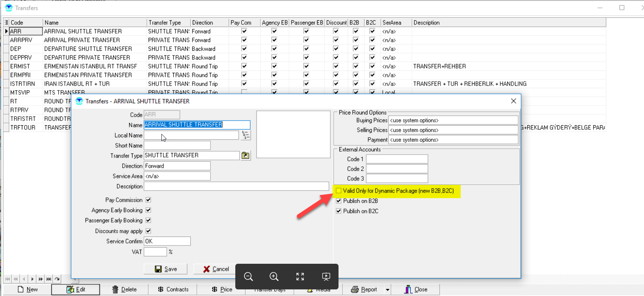Open the Transfer Type lookup icon
Image resolution: width=644 pixels, height=296 pixels.
[x=246, y=156]
